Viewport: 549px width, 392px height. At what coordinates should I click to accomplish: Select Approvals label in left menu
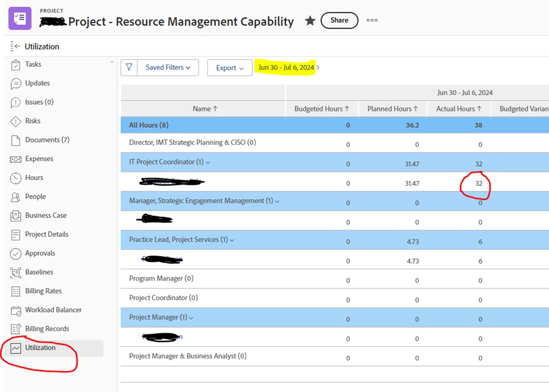pos(40,253)
